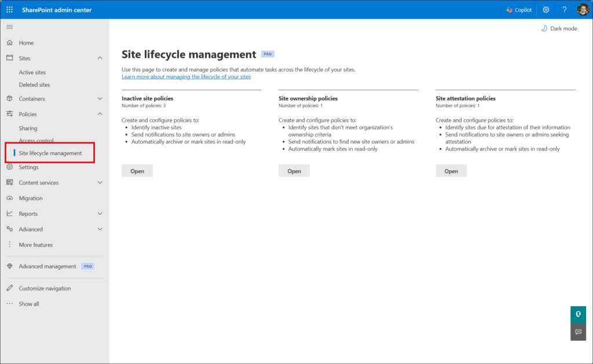
Task: Open Site attestation policies
Action: tap(451, 171)
